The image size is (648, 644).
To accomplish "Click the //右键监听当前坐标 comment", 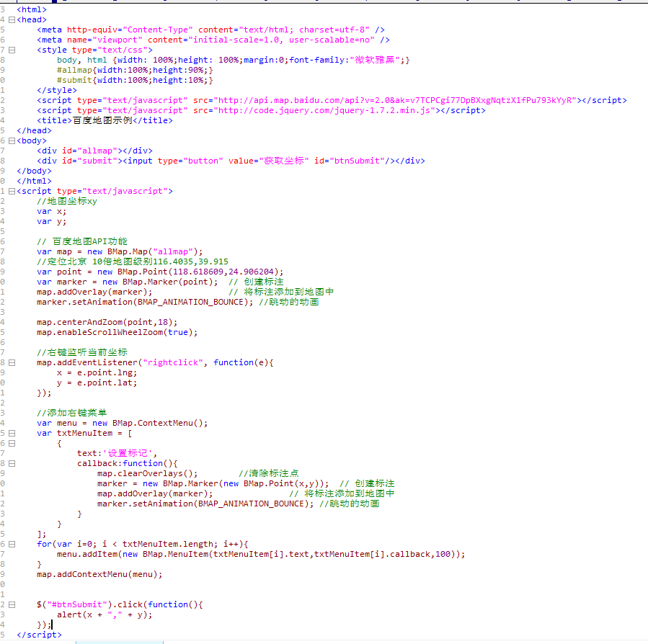I will 82,352.
